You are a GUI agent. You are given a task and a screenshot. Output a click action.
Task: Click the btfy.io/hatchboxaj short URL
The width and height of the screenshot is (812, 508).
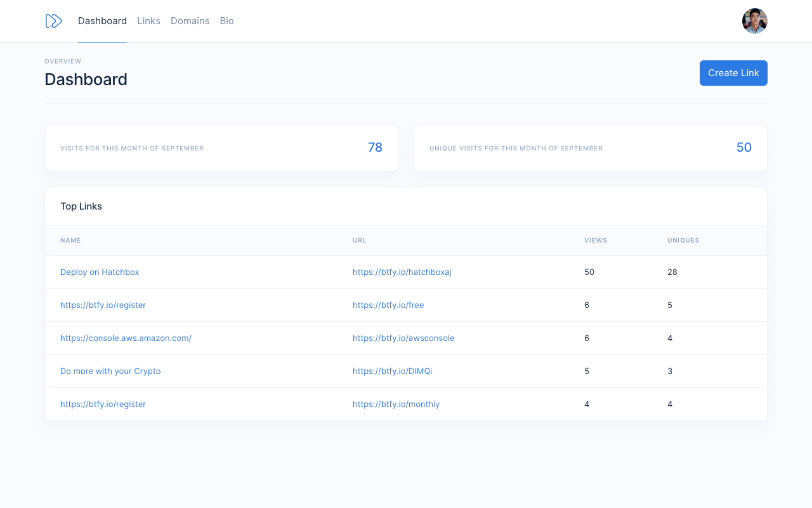[402, 272]
